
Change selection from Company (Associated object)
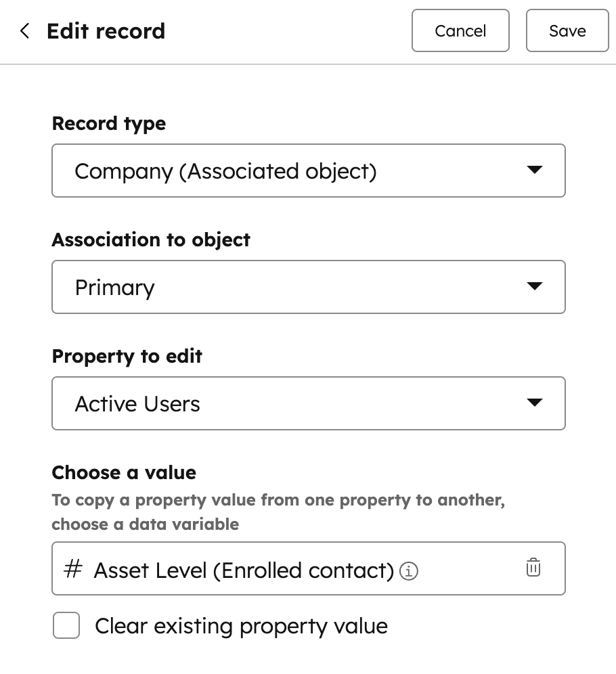point(309,171)
